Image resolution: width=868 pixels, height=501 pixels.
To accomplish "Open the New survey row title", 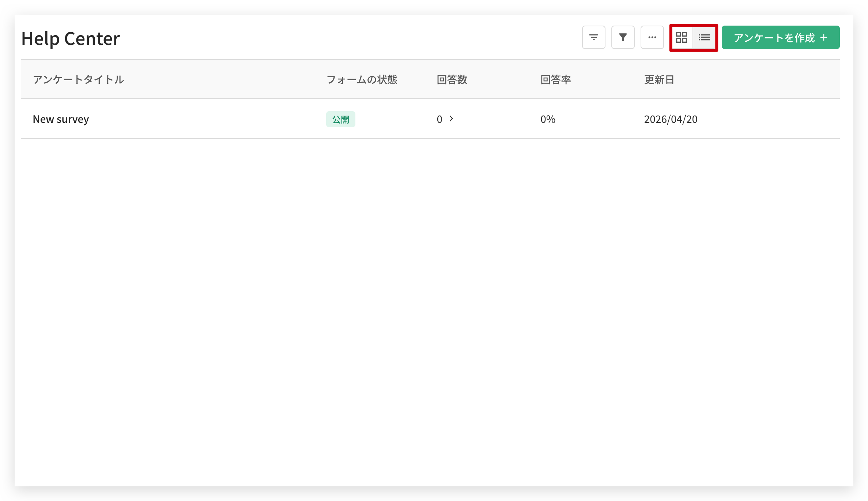I will pos(61,119).
